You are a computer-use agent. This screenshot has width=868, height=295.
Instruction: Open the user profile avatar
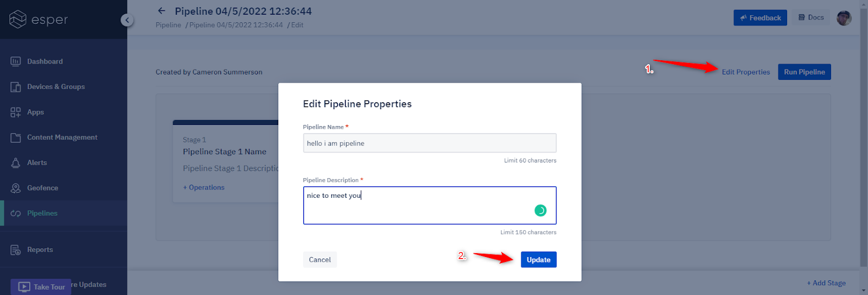[x=844, y=18]
